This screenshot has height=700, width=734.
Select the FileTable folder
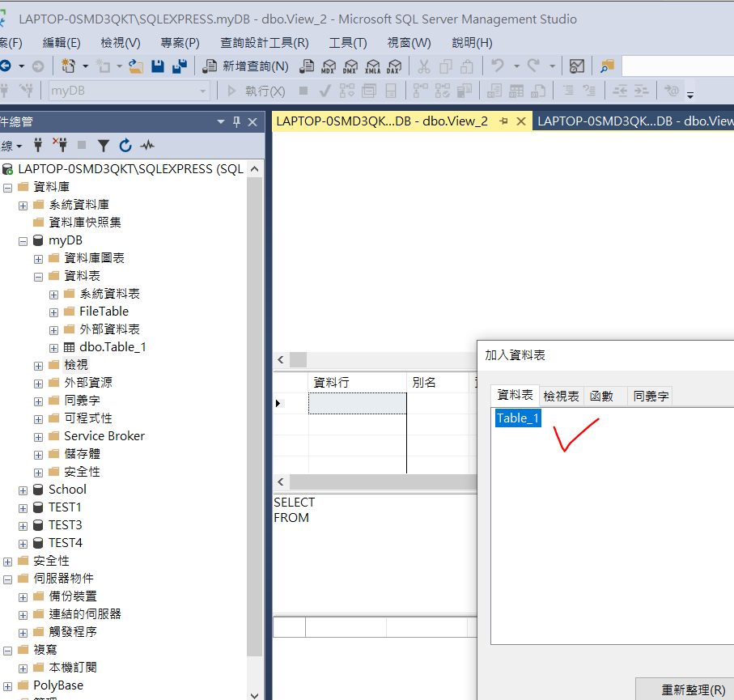tap(104, 312)
